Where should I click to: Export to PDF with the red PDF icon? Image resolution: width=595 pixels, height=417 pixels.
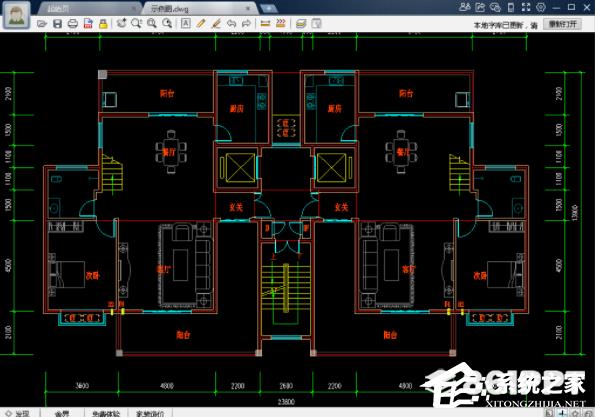88,24
